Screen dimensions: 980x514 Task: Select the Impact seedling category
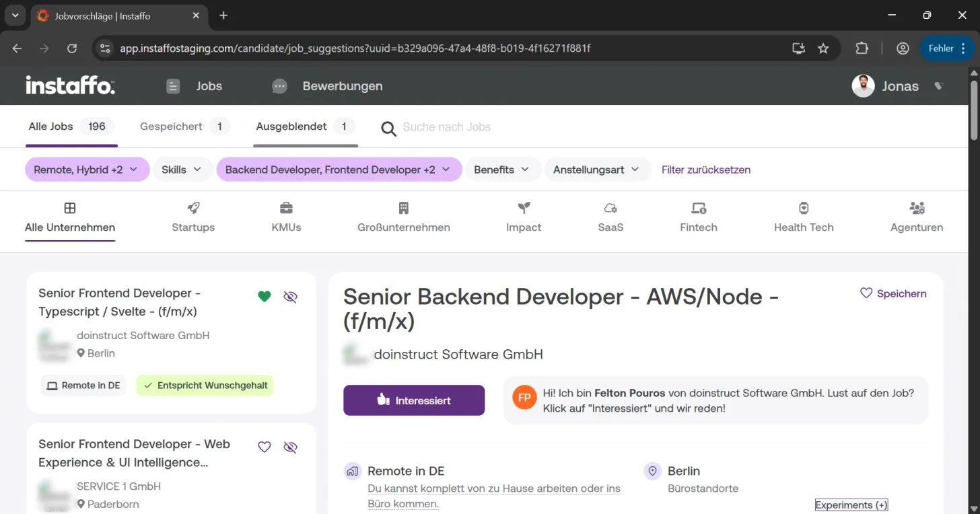point(524,218)
